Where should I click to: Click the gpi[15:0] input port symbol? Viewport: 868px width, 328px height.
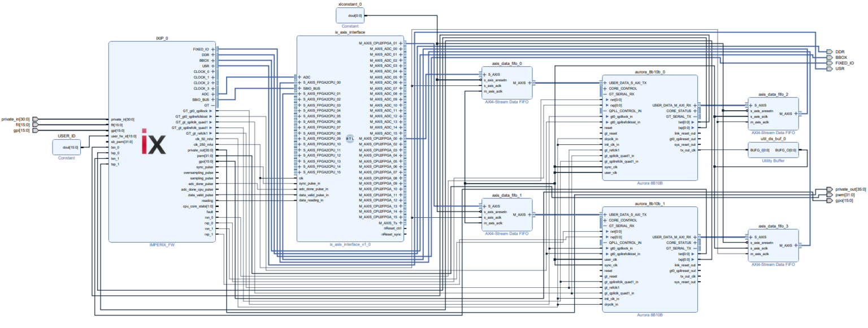coord(36,131)
